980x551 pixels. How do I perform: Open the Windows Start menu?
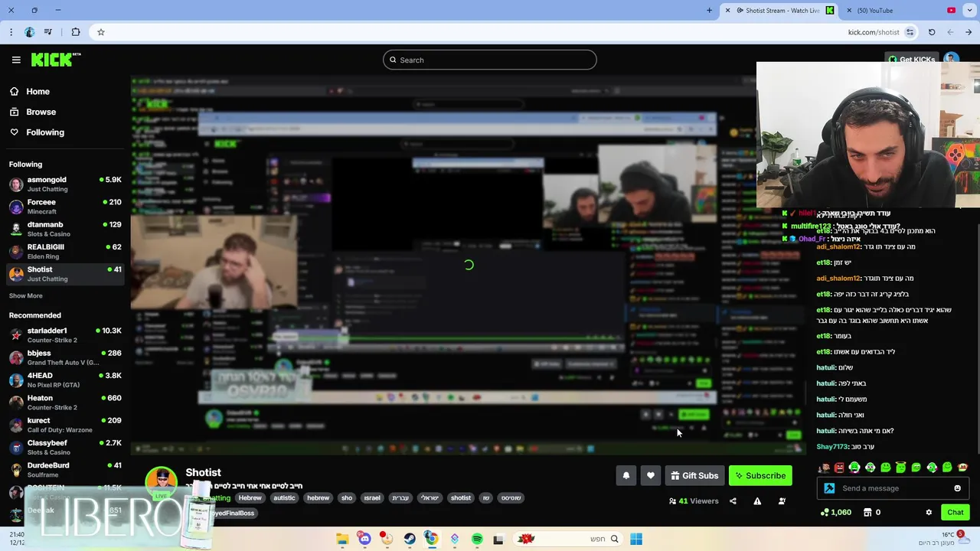636,539
